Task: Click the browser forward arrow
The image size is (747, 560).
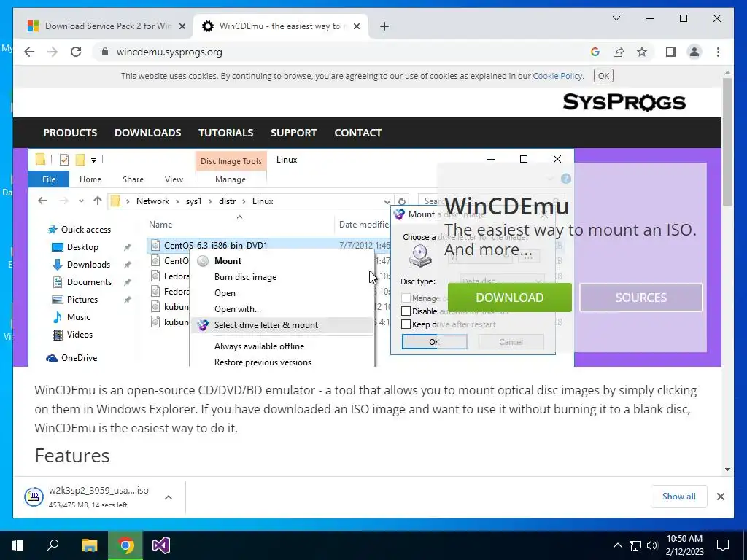Action: coord(53,52)
